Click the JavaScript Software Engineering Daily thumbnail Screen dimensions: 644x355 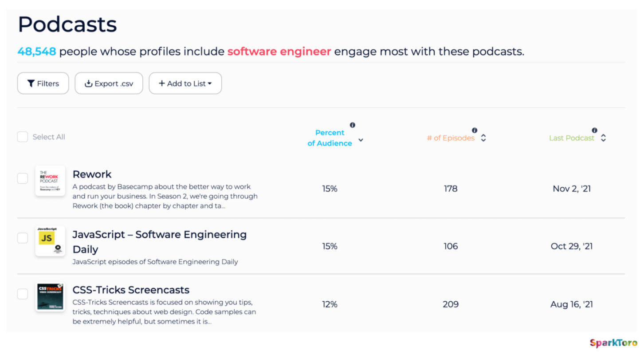click(x=50, y=241)
